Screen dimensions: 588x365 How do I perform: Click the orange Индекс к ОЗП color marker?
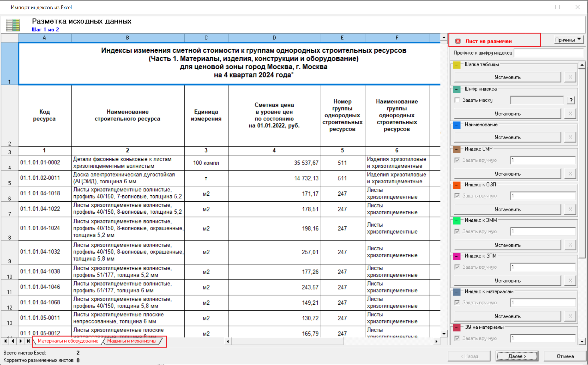(457, 185)
